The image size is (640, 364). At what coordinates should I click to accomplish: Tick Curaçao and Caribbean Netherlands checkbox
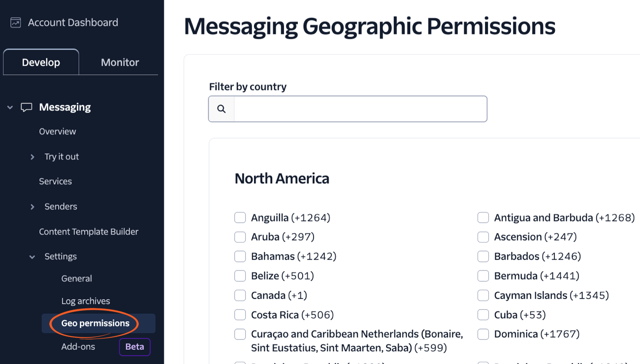click(x=240, y=334)
